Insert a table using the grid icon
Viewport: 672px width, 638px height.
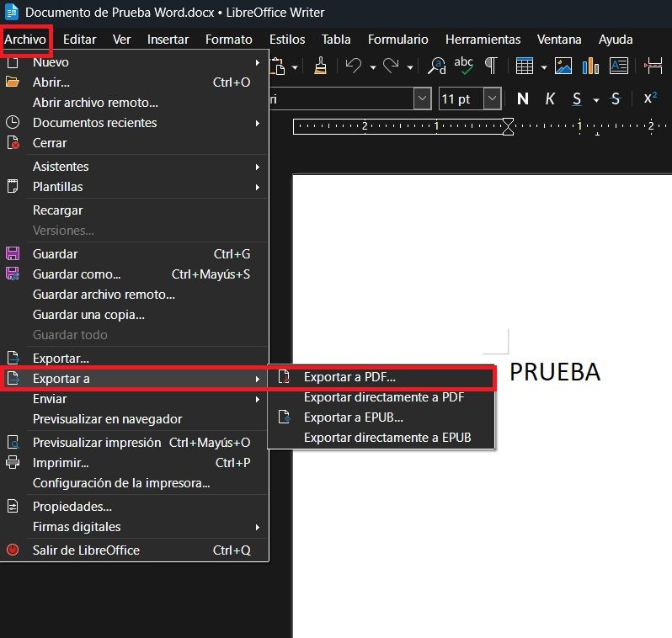pyautogui.click(x=525, y=66)
